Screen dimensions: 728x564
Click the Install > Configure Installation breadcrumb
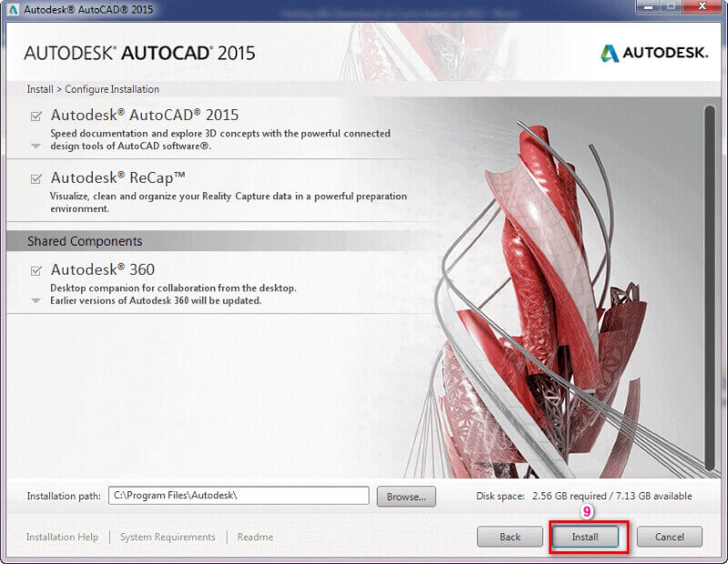93,89
